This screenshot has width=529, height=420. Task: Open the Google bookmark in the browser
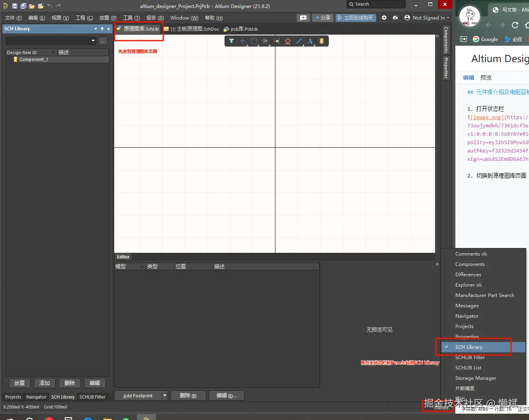point(486,39)
